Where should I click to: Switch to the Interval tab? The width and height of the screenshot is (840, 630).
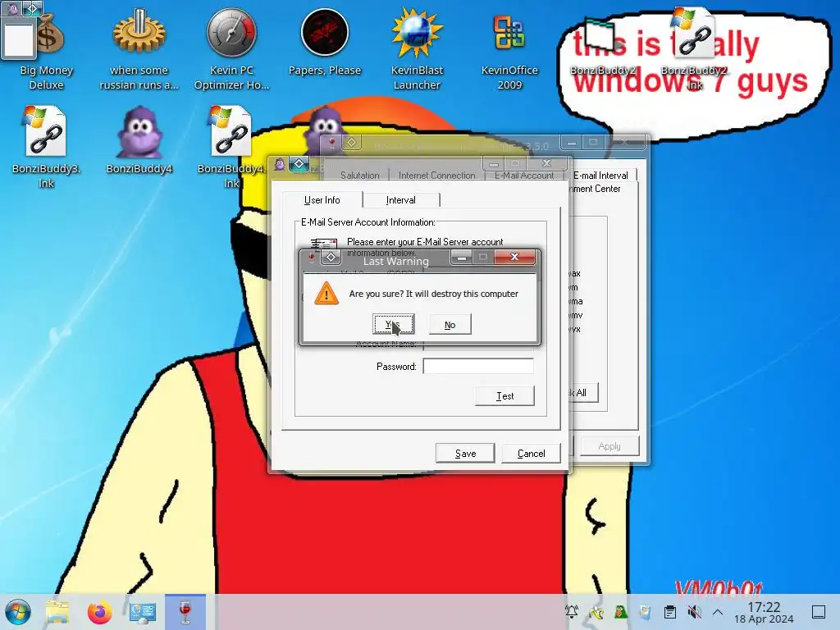pos(400,200)
